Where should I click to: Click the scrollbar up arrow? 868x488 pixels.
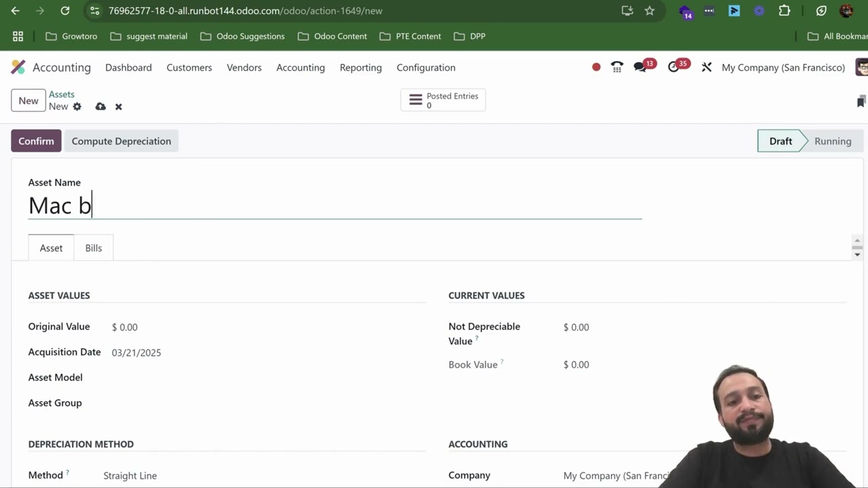(x=857, y=241)
